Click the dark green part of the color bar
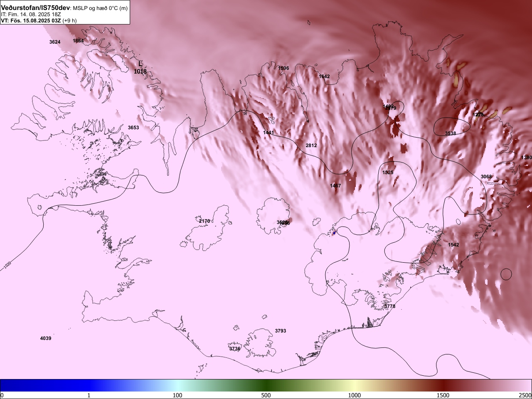Screen dimensions: 532x399 pyautogui.click(x=266, y=385)
